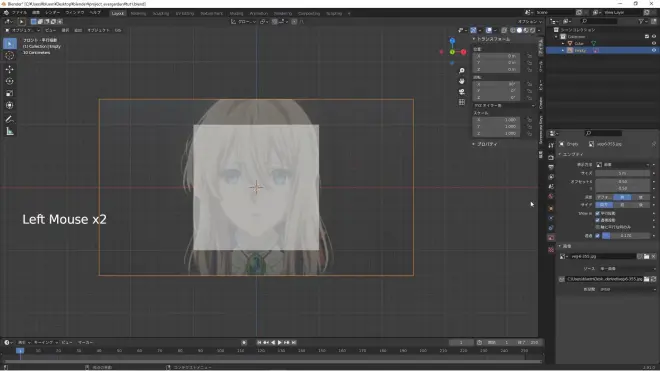This screenshot has height=371, width=660.
Task: Open the World properties tab icon
Action: (551, 197)
